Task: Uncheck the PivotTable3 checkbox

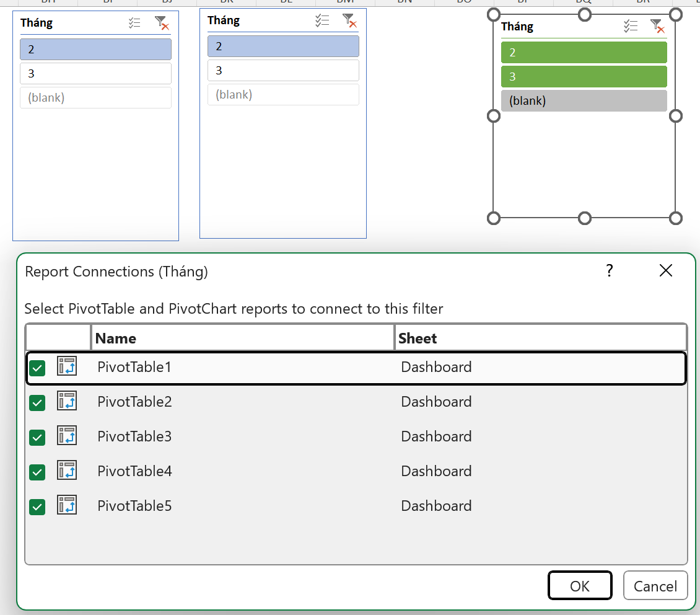Action: pyautogui.click(x=38, y=438)
